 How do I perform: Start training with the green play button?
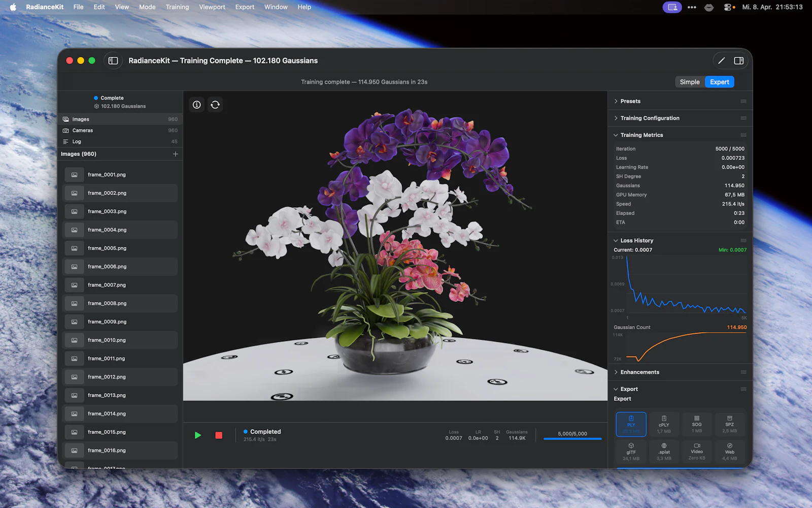tap(198, 435)
